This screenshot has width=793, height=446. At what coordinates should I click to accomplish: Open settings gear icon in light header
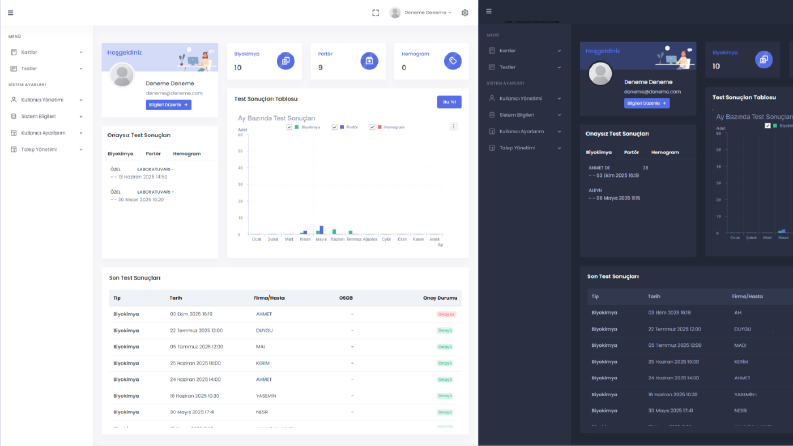pyautogui.click(x=465, y=13)
